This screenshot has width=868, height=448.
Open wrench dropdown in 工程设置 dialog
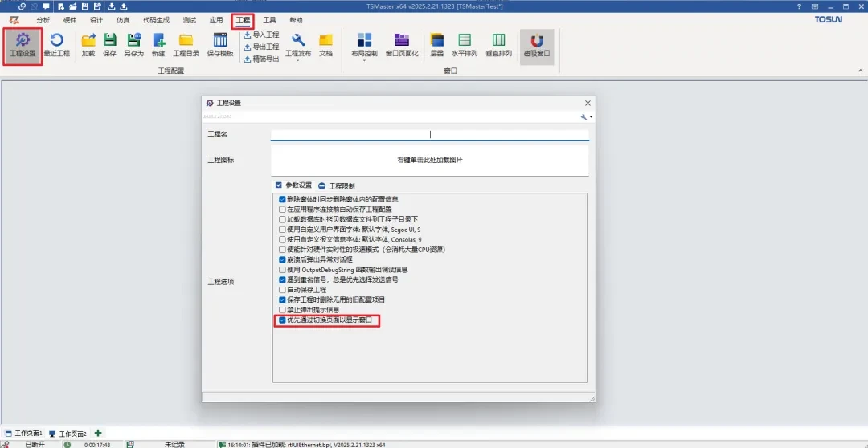tap(586, 116)
